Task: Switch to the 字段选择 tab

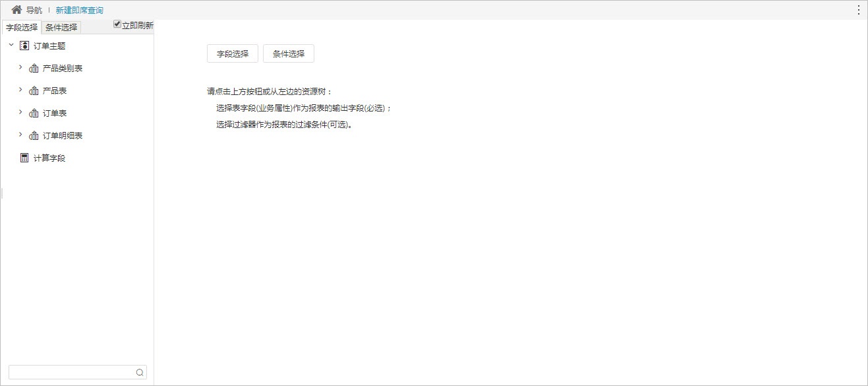Action: coord(22,27)
